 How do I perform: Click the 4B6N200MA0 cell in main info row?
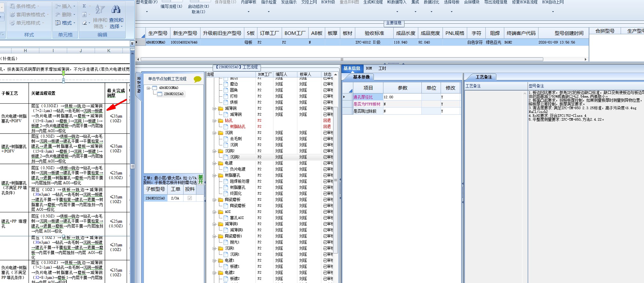pos(157,42)
